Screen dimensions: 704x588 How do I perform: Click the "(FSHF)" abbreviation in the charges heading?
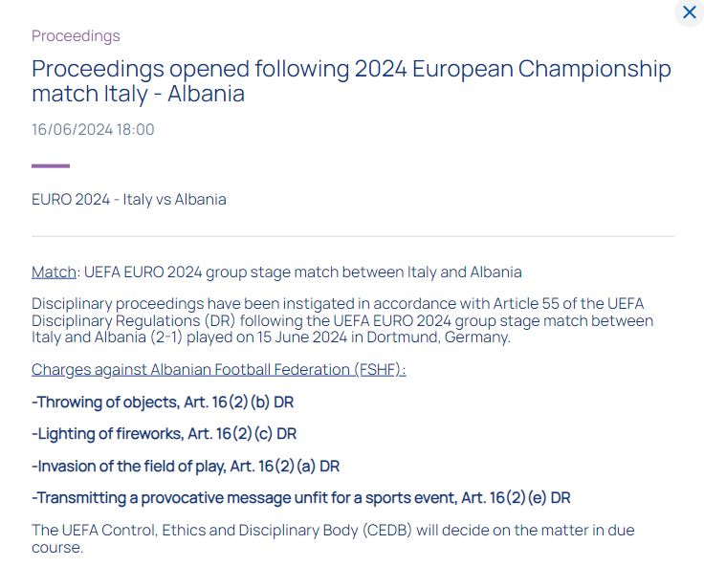[x=380, y=369]
